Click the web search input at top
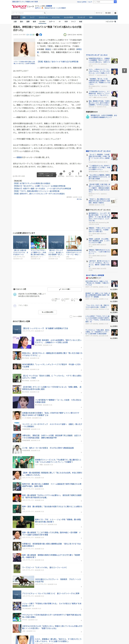 click(103, 2)
